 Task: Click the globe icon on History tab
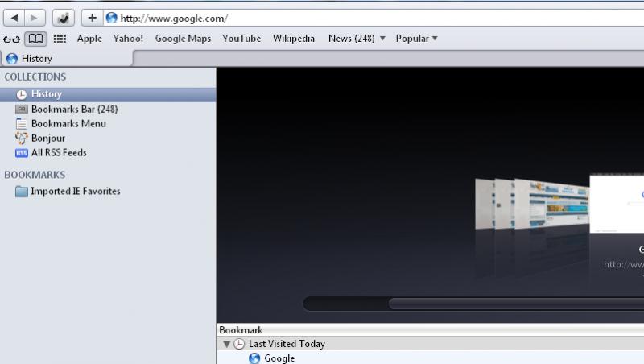point(12,59)
